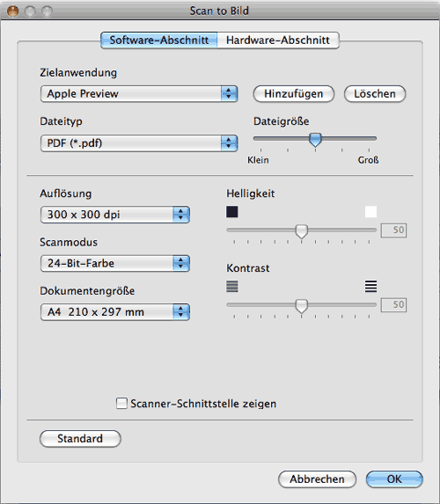Open the Zielanwendung Apple Preview dropdown
440x504 pixels.
point(139,94)
